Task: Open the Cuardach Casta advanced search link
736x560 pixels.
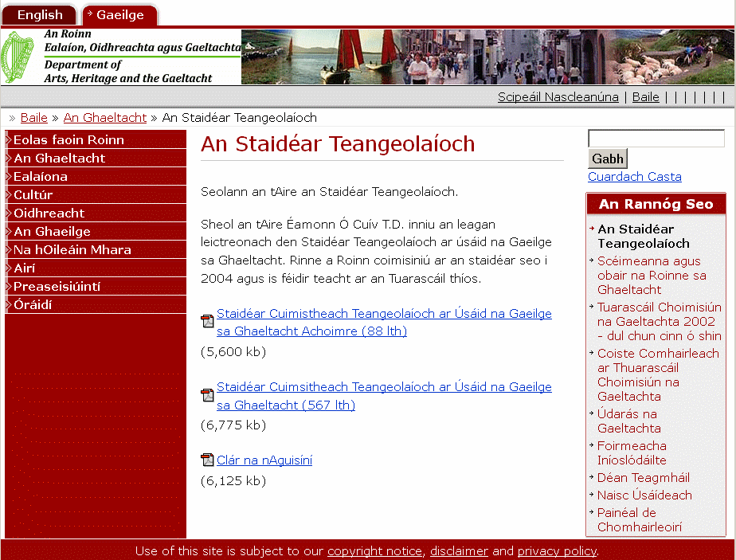Action: click(634, 177)
